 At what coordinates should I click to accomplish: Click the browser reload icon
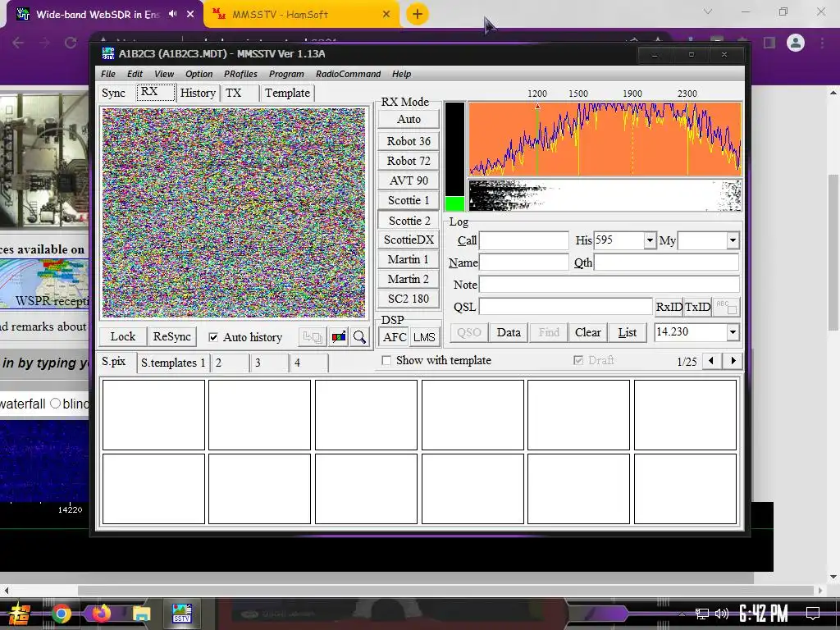[71, 43]
